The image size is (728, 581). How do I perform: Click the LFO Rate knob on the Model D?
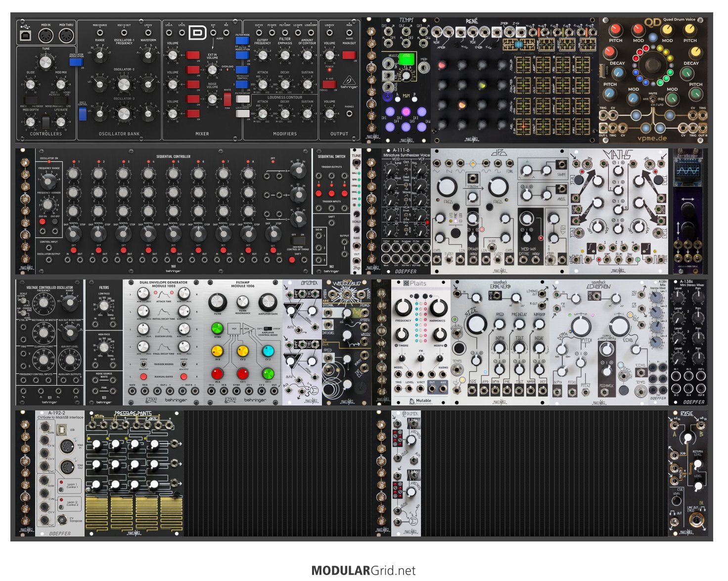pos(61,122)
